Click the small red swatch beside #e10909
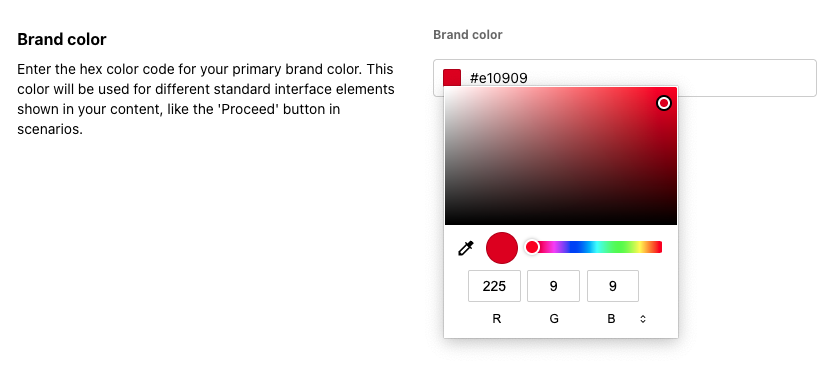Screen dimensions: 838x376 pyautogui.click(x=452, y=78)
